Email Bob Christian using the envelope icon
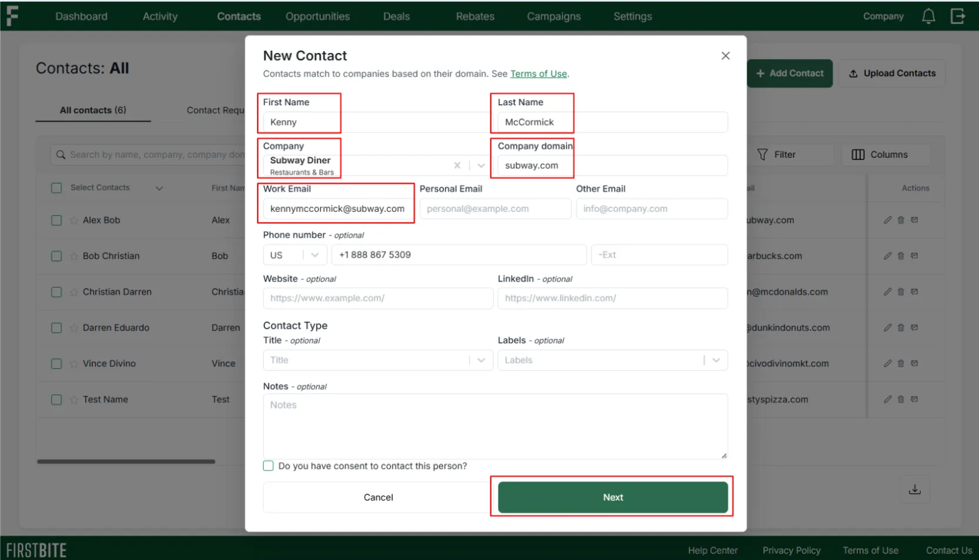This screenshot has height=560, width=979. click(x=914, y=256)
